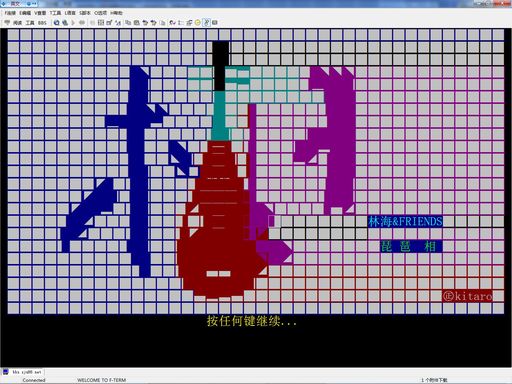Open the O options menu

(100, 13)
